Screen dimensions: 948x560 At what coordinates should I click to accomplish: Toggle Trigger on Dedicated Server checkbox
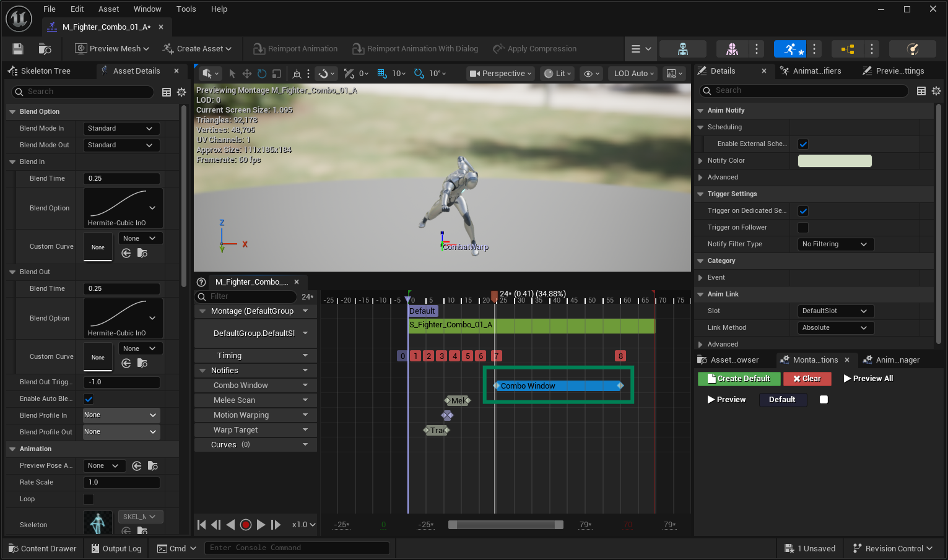(803, 211)
